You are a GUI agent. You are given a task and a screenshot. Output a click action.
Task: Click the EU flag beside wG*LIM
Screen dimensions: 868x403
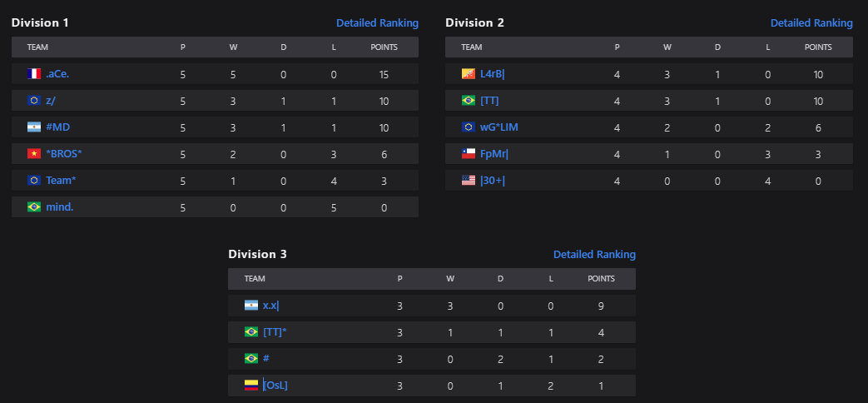point(469,127)
